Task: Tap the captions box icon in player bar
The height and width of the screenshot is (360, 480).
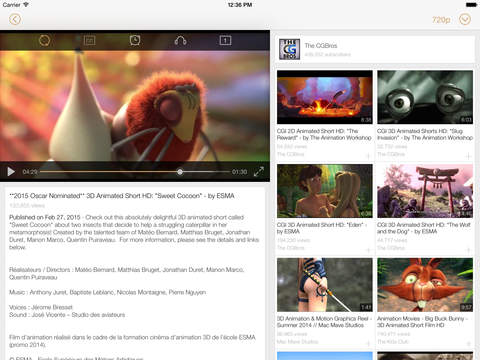Action: point(89,40)
